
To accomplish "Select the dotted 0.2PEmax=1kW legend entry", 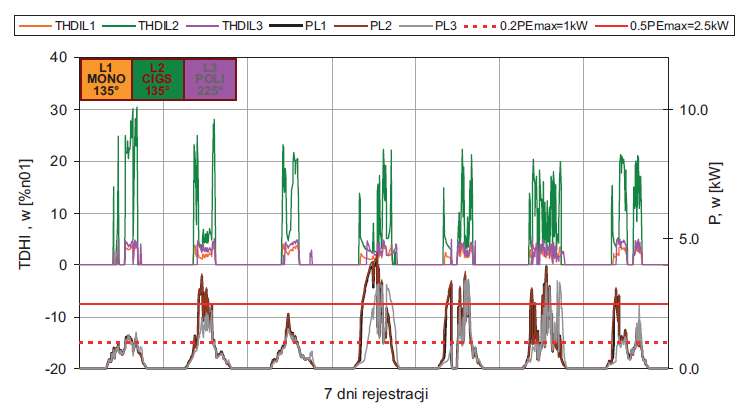I will pyautogui.click(x=525, y=26).
